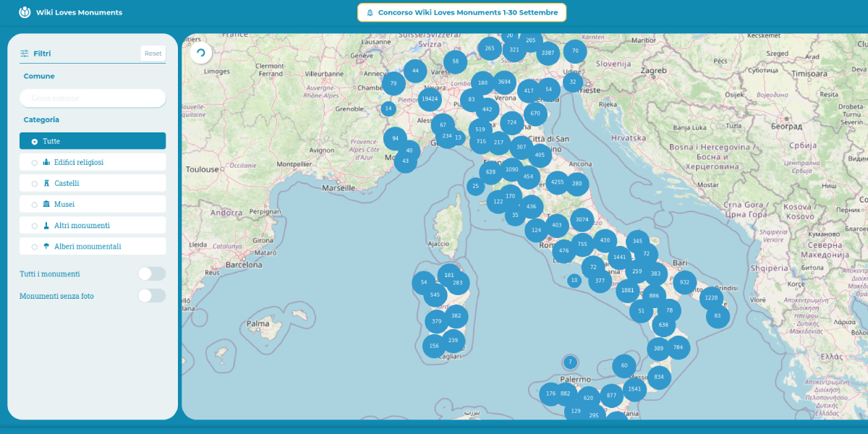Select the Castelli category radio button
Screen dimensions: 868x434
point(34,183)
